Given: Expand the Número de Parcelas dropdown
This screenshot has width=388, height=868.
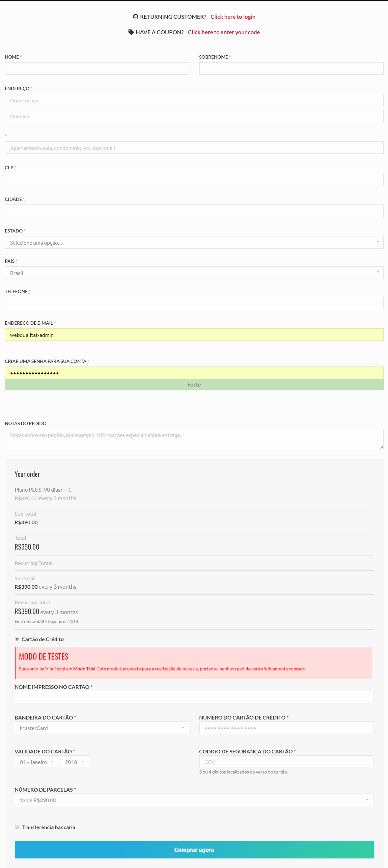Looking at the screenshot, I should point(194,800).
